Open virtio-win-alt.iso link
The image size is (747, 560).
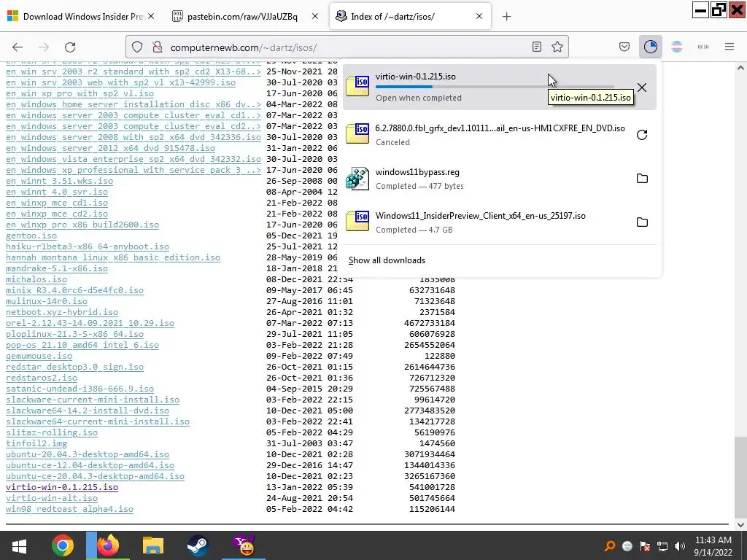[x=52, y=498]
